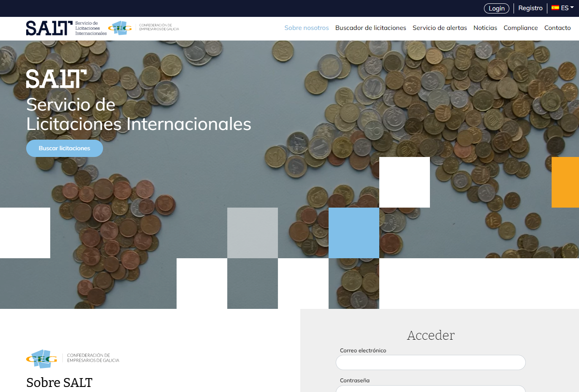Open Buscador de licitaciones page
This screenshot has width=579, height=392.
pos(371,28)
